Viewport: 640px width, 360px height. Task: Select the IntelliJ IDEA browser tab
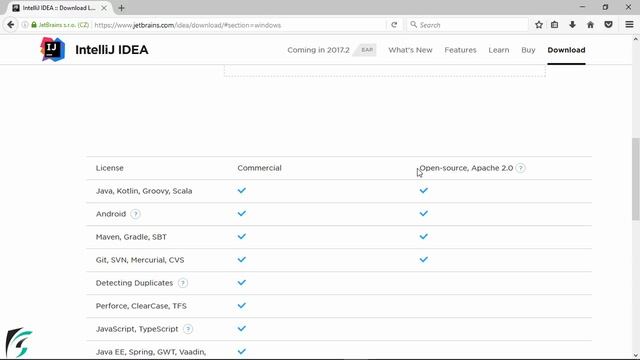(60, 8)
